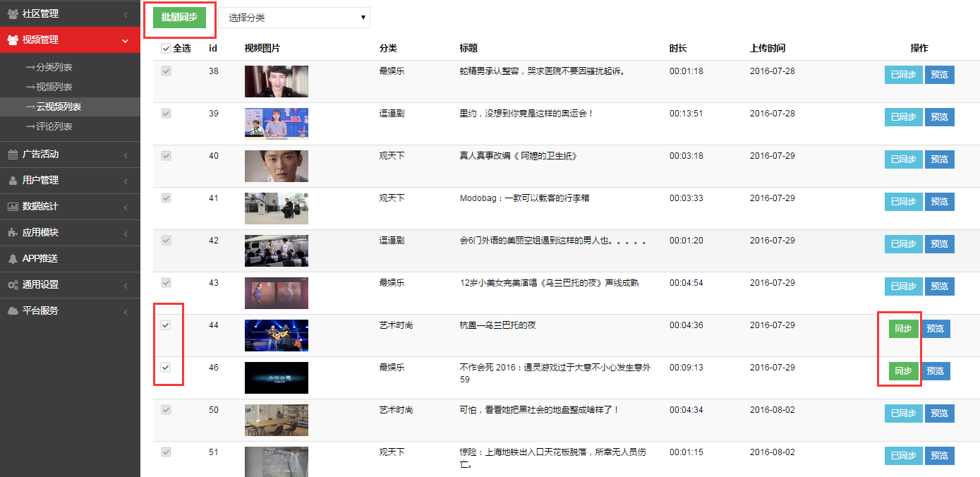Open the 选择分类 category dropdown

point(294,18)
